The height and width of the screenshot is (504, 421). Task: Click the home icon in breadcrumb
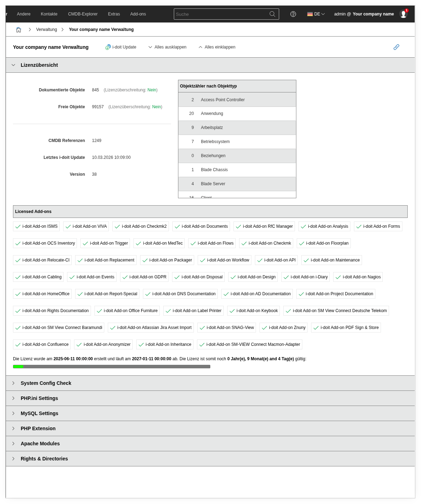tap(19, 30)
